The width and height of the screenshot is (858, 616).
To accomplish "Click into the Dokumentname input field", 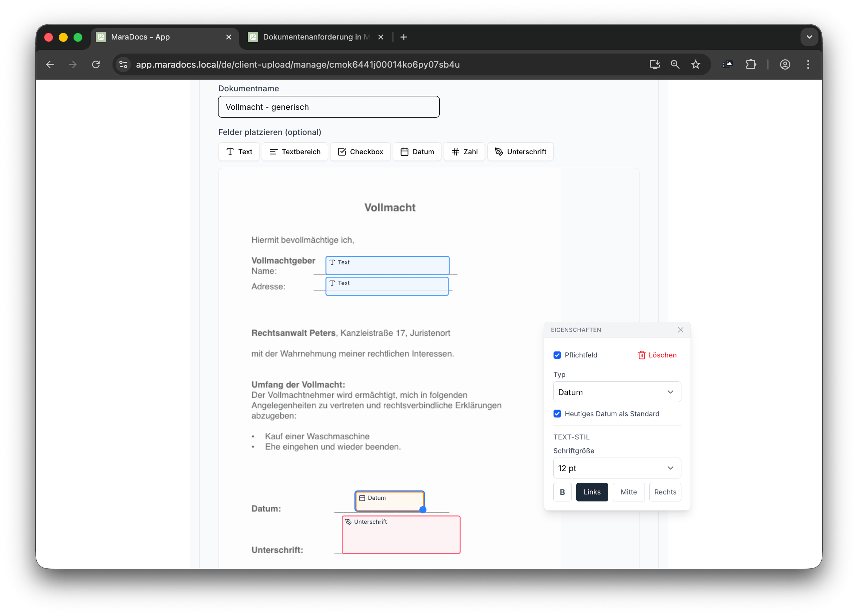I will [x=328, y=107].
